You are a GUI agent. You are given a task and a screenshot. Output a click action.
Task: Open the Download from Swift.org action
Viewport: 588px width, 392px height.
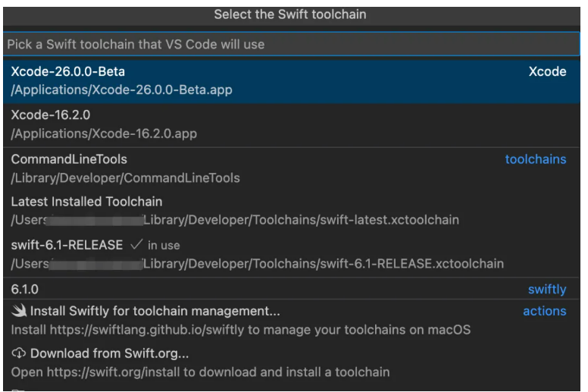292,362
